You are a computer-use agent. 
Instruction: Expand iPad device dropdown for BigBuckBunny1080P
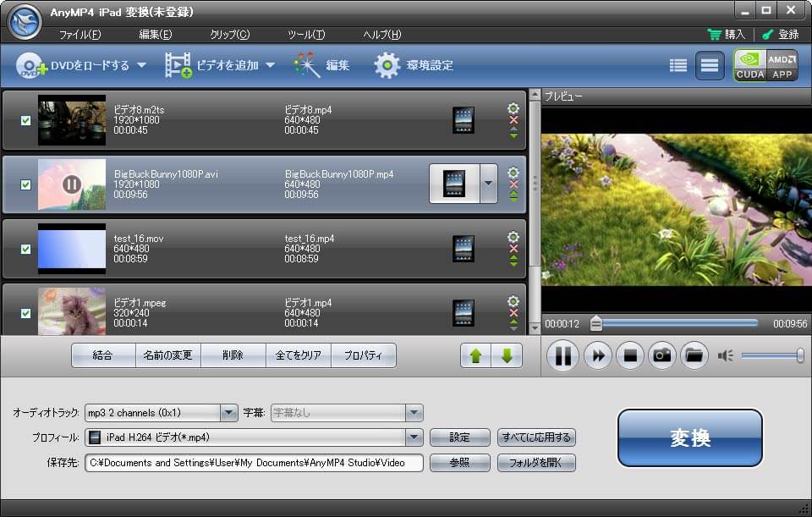pyautogui.click(x=489, y=184)
